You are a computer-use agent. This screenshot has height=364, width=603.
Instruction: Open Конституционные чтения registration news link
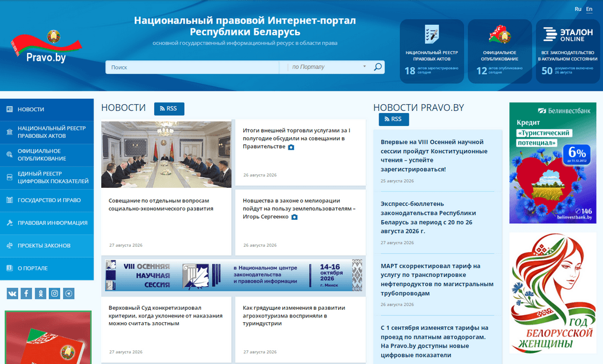[434, 155]
